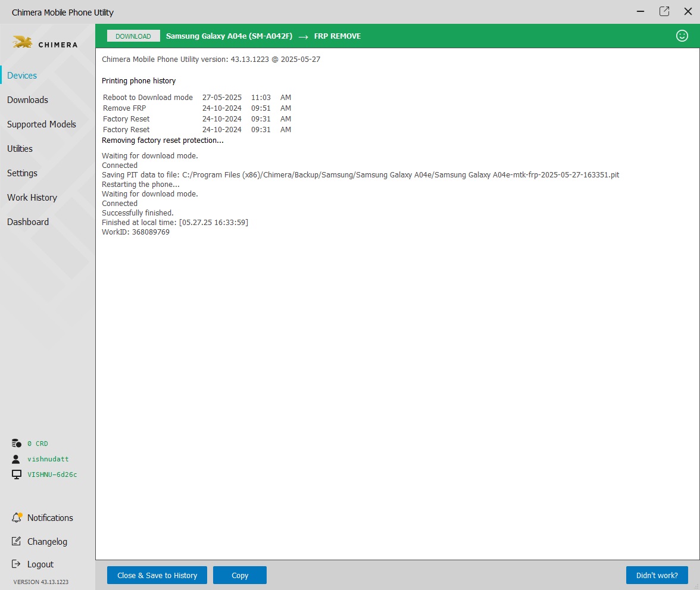This screenshot has width=700, height=590.
Task: Click 'Printing phone history' heading
Action: coord(139,81)
